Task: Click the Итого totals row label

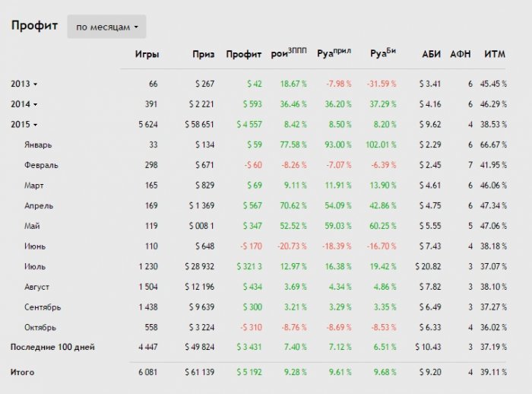Action: pos(22,373)
